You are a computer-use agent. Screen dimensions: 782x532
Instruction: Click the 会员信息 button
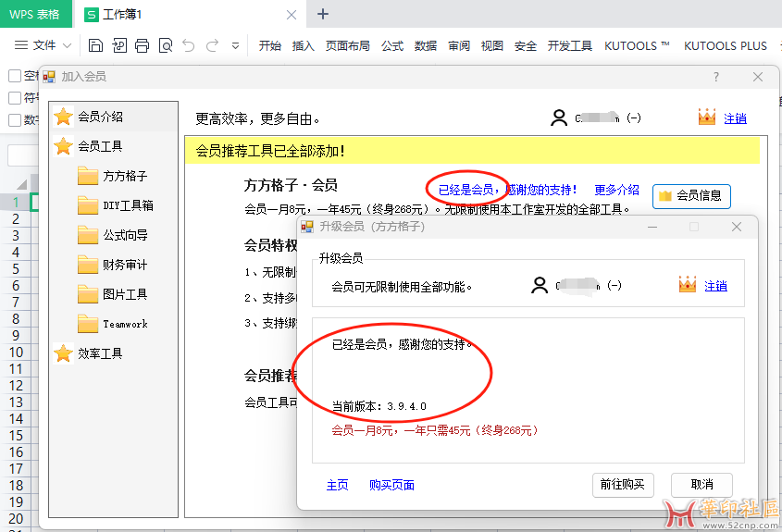pyautogui.click(x=691, y=195)
